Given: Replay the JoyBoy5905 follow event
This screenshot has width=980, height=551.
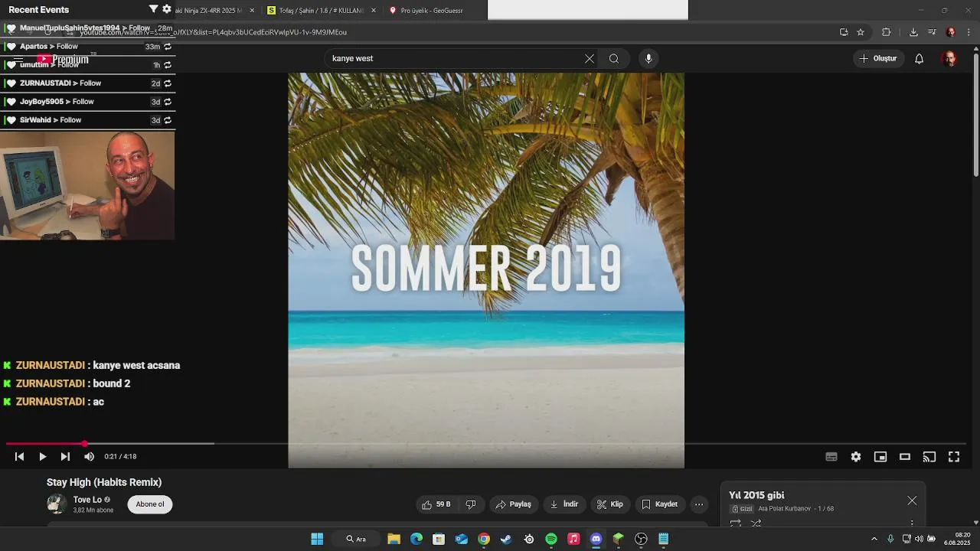Looking at the screenshot, I should pos(168,102).
